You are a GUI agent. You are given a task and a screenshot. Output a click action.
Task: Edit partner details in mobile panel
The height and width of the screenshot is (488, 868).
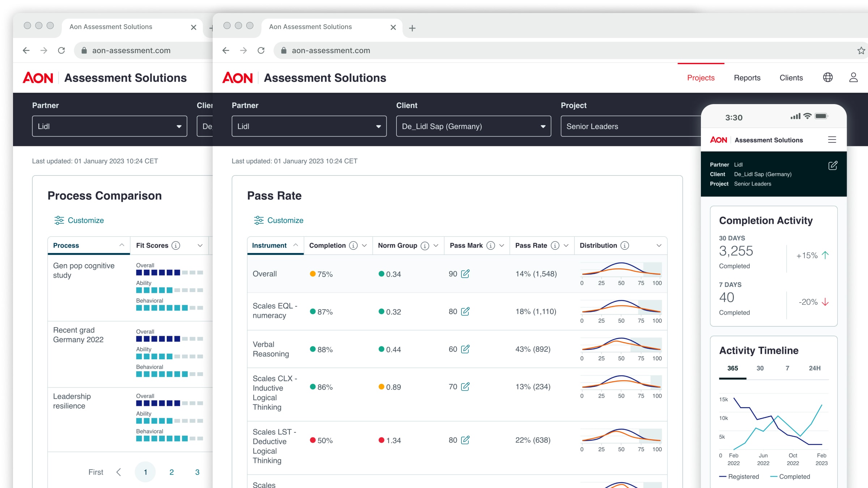pos(833,166)
